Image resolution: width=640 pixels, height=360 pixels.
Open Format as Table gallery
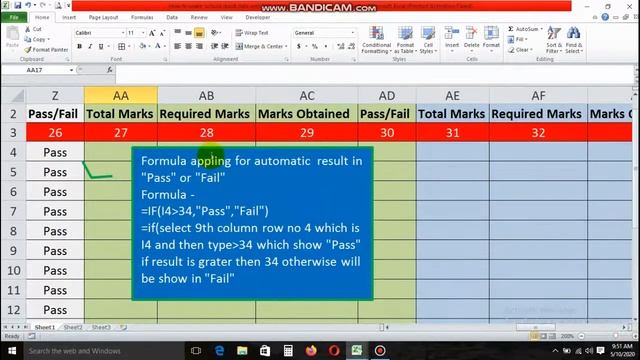point(405,40)
